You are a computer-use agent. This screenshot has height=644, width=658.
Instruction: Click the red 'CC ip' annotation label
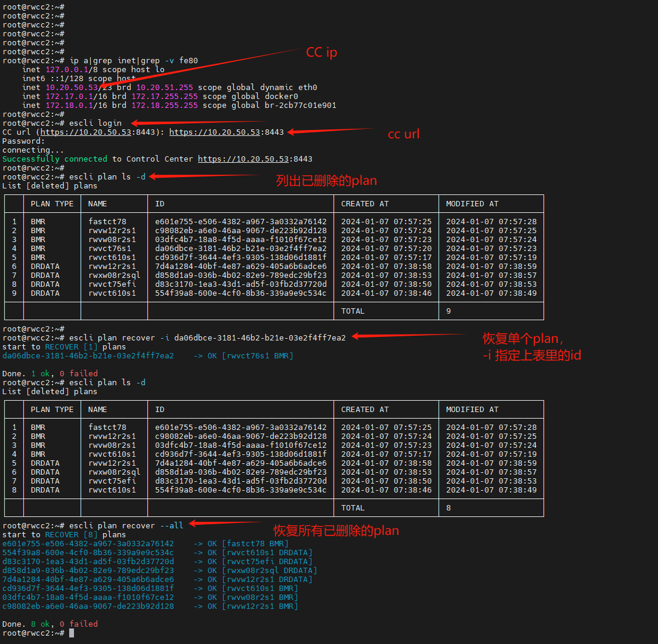[322, 52]
